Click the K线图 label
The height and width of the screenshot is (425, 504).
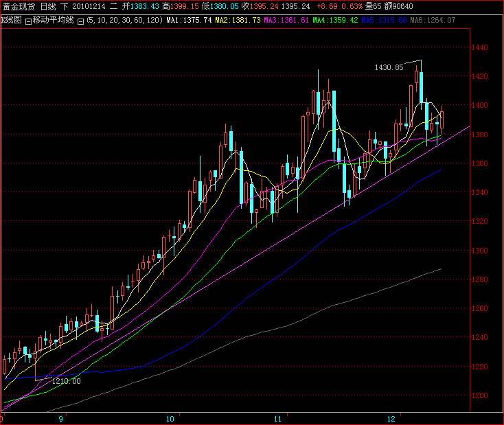point(12,20)
